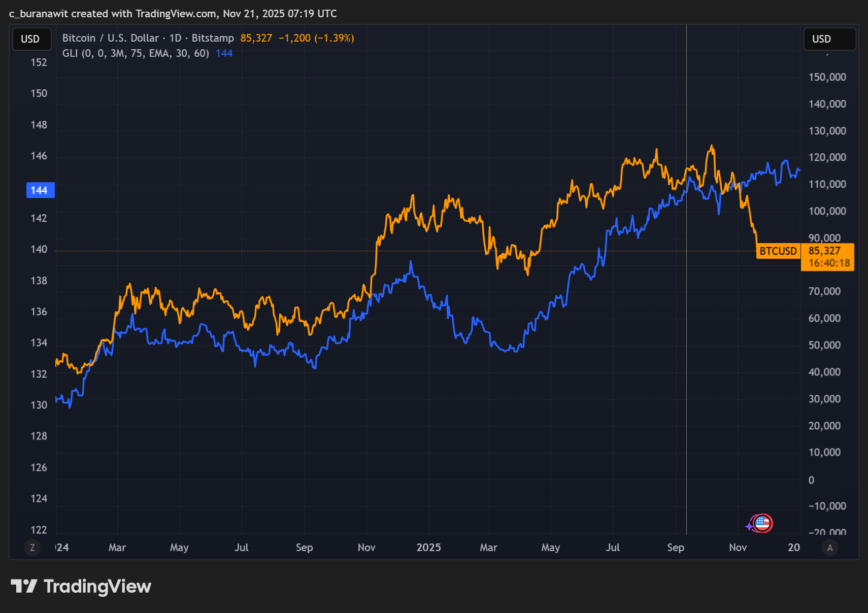The width and height of the screenshot is (868, 613).
Task: Click the blue 144 GLI axis label
Action: (x=40, y=190)
